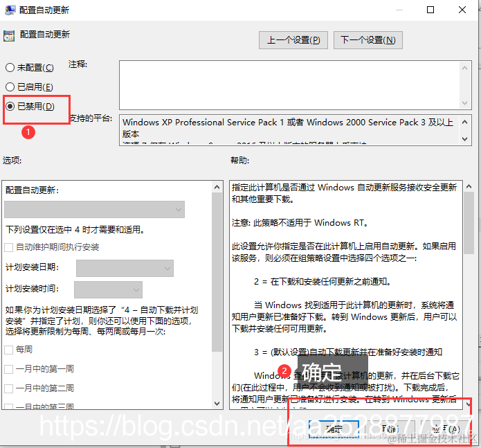The width and height of the screenshot is (481, 448).
Task: Click the 应用(A) apply button
Action: point(446,429)
